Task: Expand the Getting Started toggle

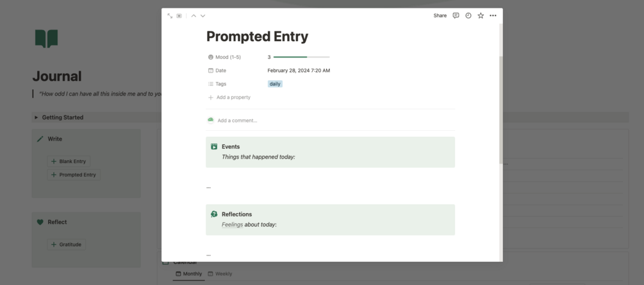Action: 36,117
